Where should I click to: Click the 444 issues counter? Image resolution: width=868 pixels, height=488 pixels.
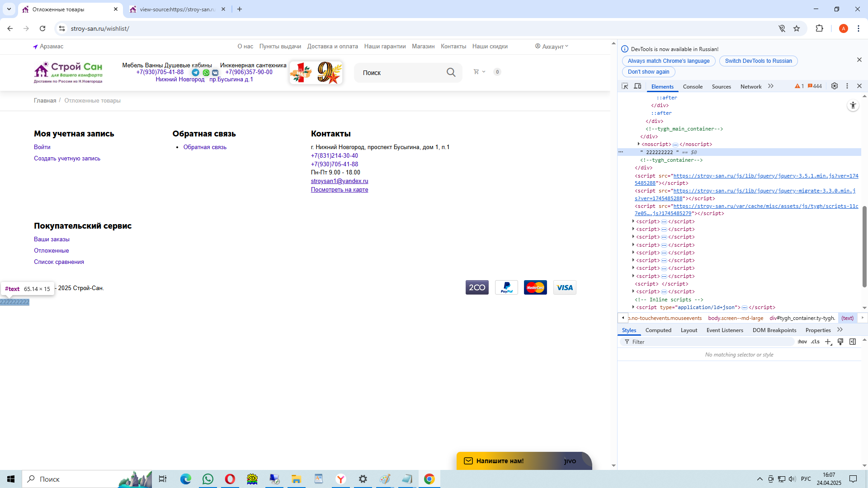(815, 86)
